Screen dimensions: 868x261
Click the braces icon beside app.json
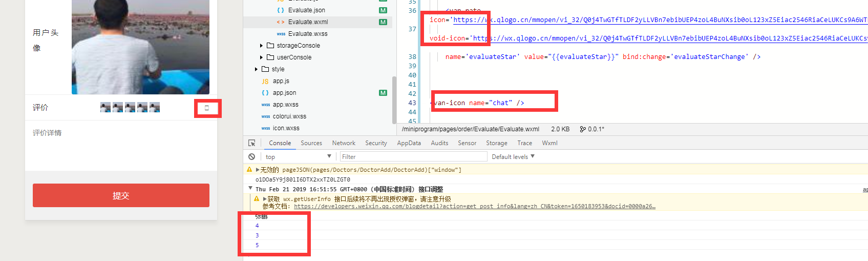pyautogui.click(x=265, y=93)
